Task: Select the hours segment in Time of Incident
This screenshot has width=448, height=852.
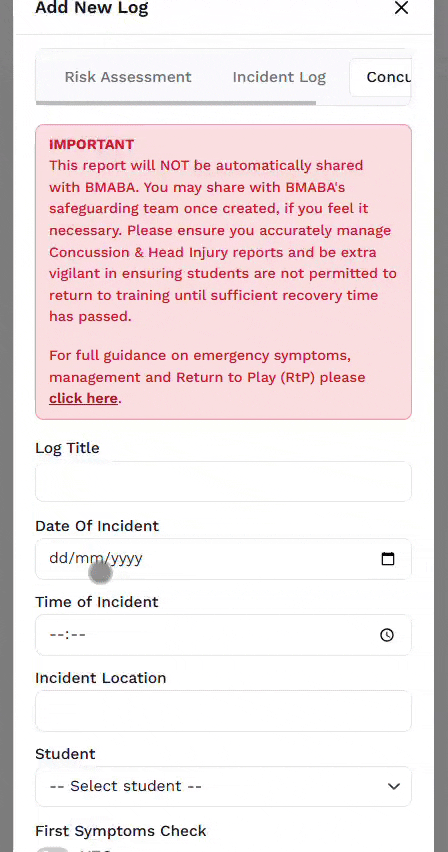Action: tap(57, 635)
